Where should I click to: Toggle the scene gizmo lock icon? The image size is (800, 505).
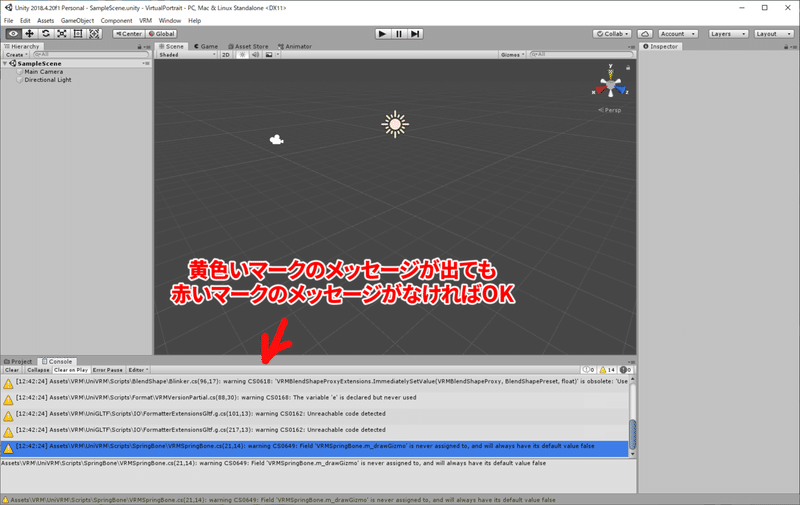tap(628, 67)
